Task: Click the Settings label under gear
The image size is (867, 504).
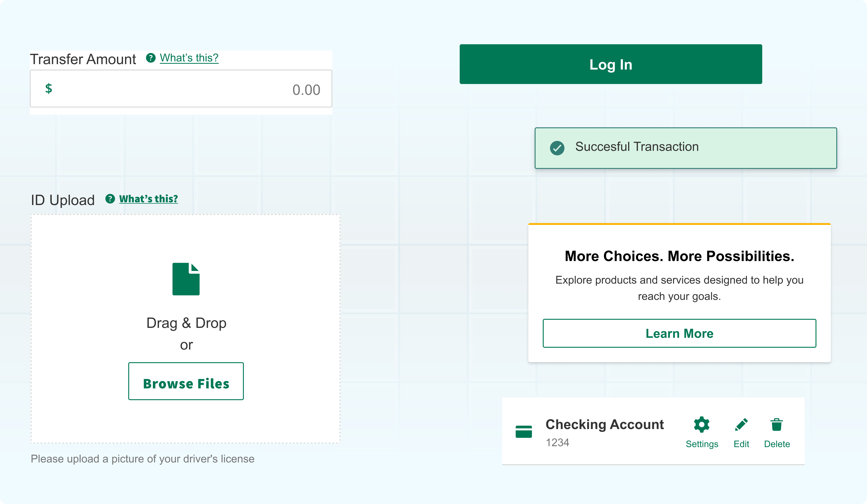Action: 702,444
